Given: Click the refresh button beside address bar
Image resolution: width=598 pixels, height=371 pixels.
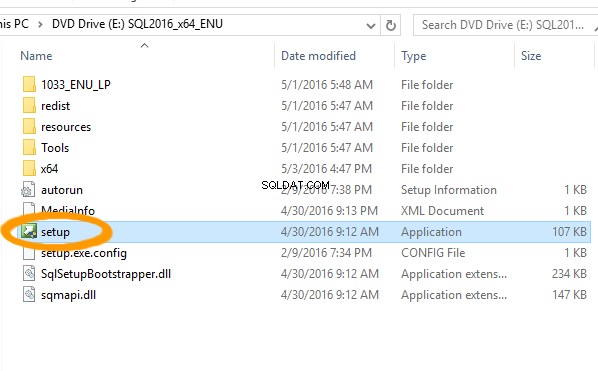Looking at the screenshot, I should click(390, 25).
